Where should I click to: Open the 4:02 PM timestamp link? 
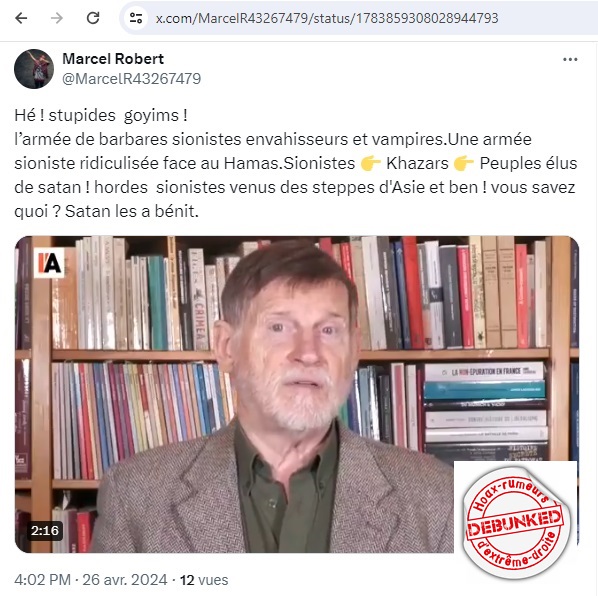click(42, 580)
